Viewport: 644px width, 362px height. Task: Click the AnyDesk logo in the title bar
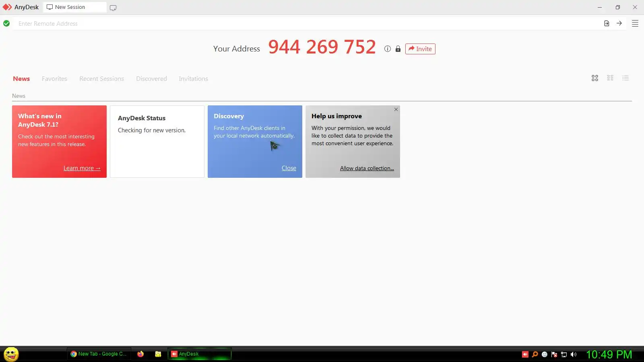click(7, 7)
